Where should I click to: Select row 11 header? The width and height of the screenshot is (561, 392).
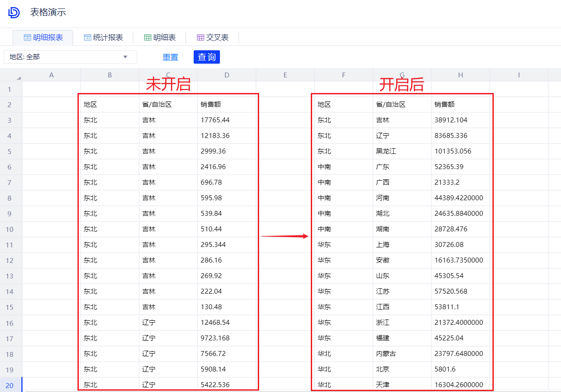coord(10,245)
